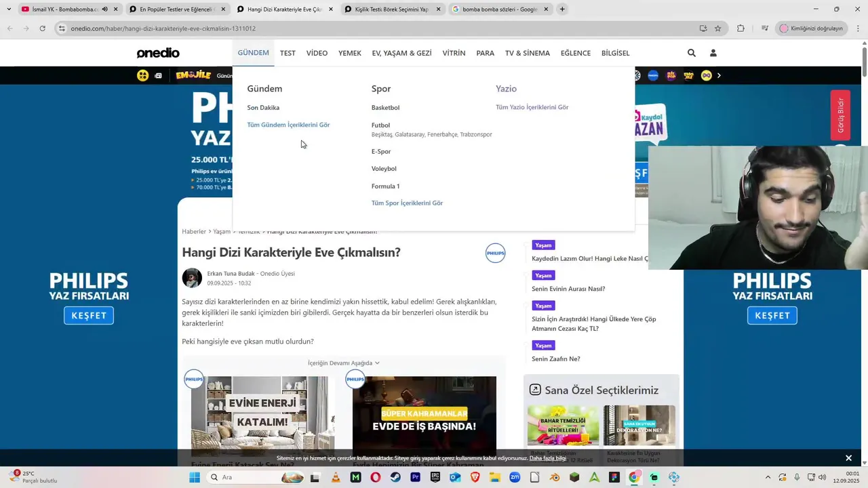Switch to the 'En Popüler Testler' tab
868x488 pixels.
[x=176, y=9]
